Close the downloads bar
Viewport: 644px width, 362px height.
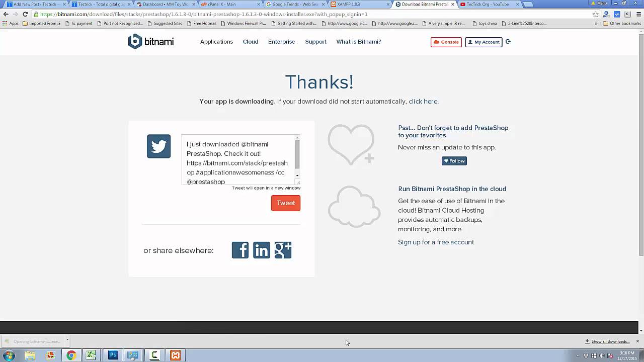coord(637,341)
